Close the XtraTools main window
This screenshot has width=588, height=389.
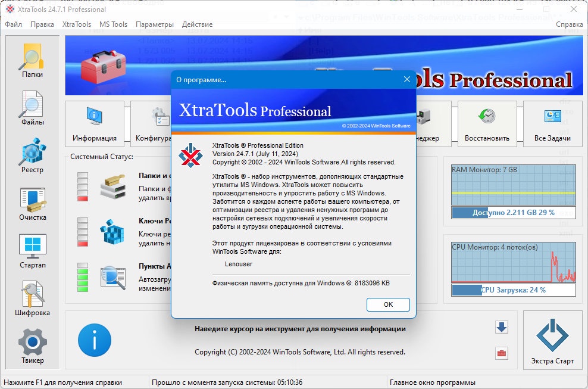click(573, 9)
